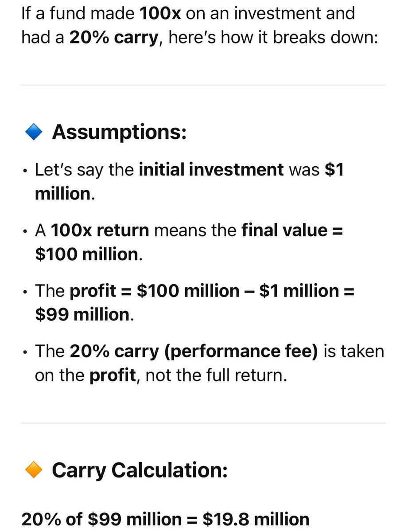Screen dimensions: 396x532
Task: Click the blue diamond icon beside Assumptions
Action: (34, 132)
